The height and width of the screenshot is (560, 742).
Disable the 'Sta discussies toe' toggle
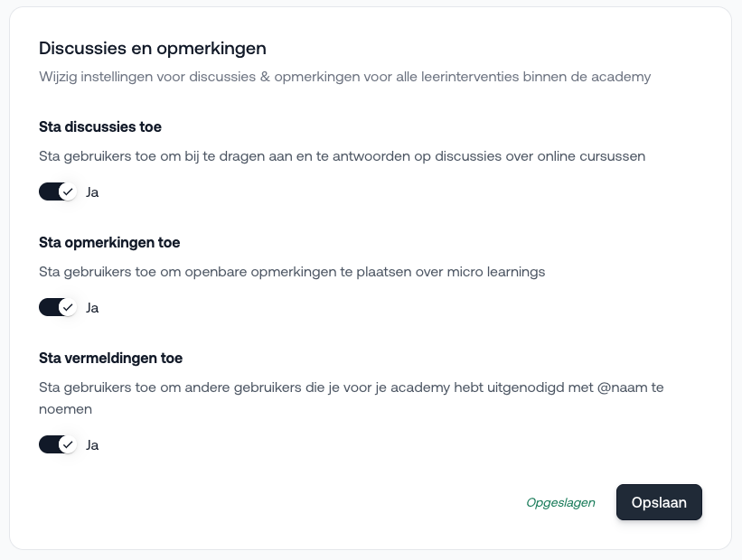point(57,191)
